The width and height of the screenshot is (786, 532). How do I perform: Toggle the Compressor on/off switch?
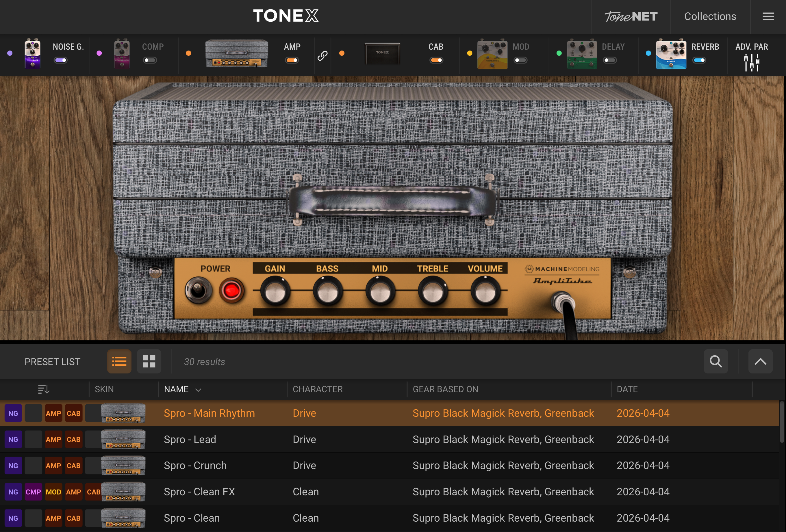[x=150, y=60]
